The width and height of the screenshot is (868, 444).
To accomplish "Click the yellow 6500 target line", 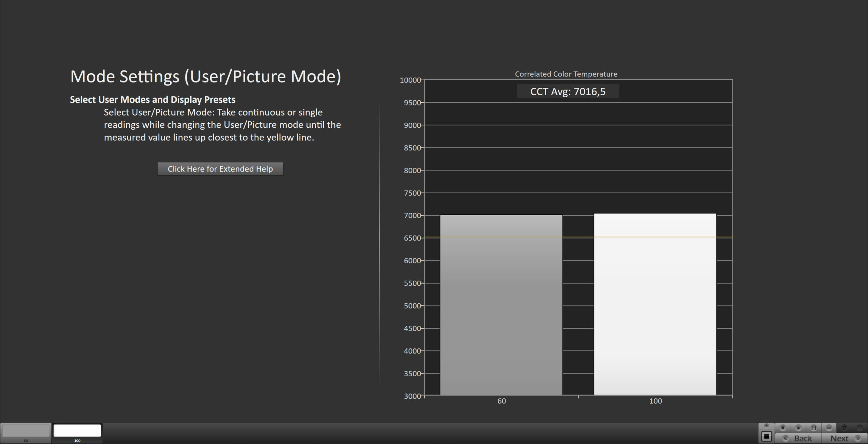I will pos(578,237).
